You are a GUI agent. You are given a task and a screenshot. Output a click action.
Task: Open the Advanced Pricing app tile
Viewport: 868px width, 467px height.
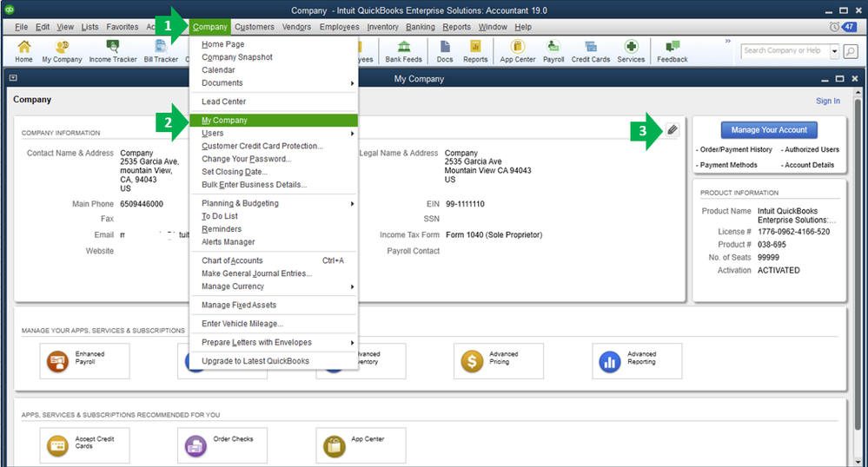pyautogui.click(x=499, y=361)
